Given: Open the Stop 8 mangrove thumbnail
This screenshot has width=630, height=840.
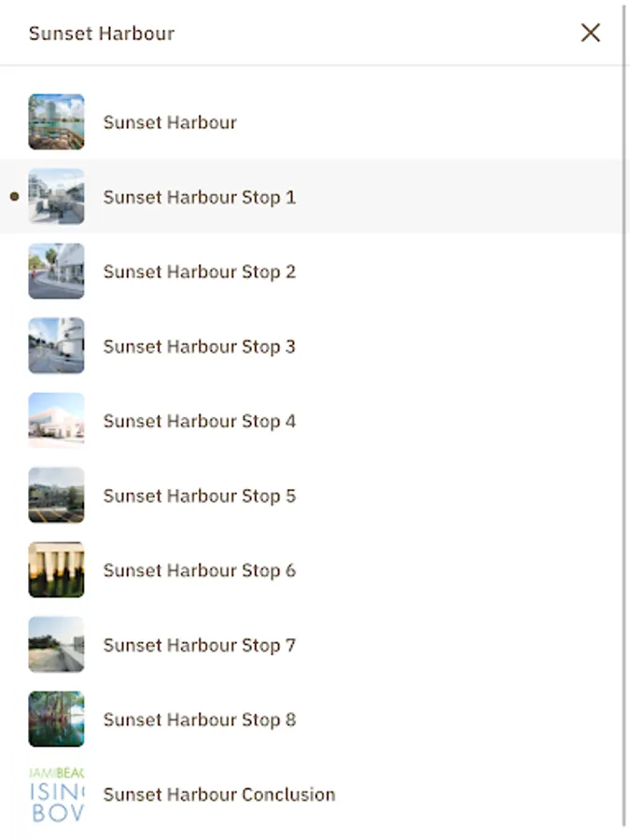Looking at the screenshot, I should pyautogui.click(x=56, y=720).
